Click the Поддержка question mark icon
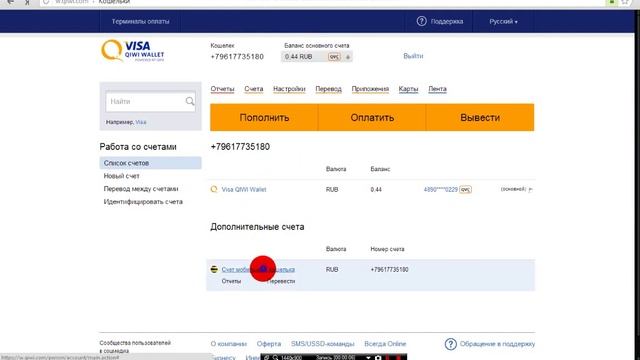 click(x=421, y=21)
